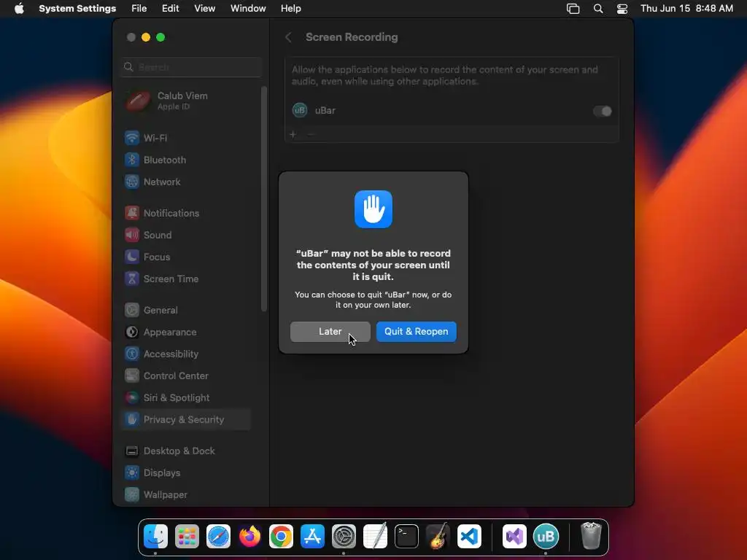The height and width of the screenshot is (560, 747).
Task: Open Siri & Spotlight settings
Action: pyautogui.click(x=186, y=398)
